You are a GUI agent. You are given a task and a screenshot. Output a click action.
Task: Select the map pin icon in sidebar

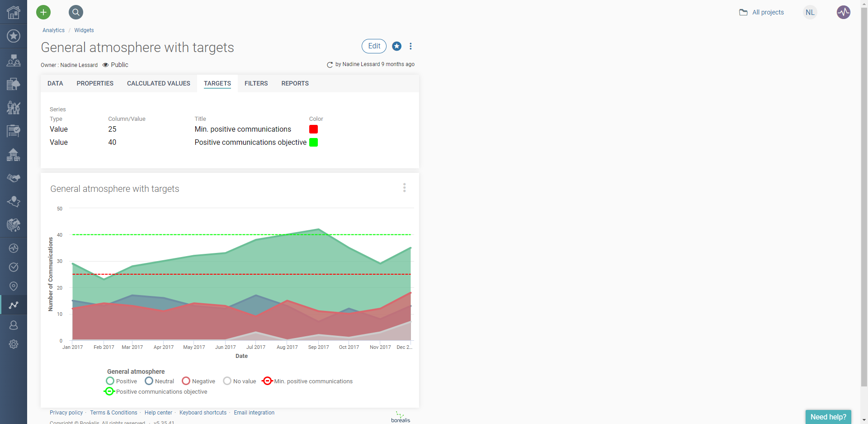(13, 286)
